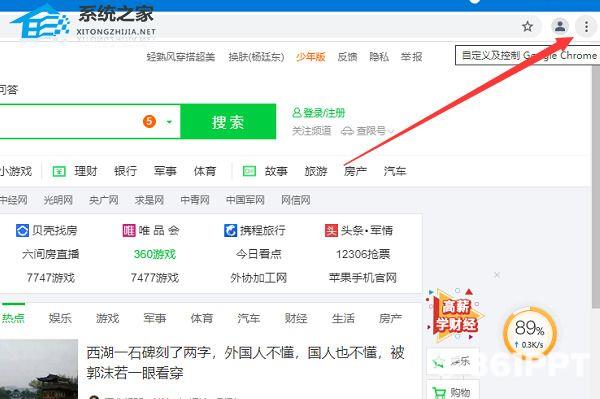
Task: Open the 今日看点 link
Action: 259,254
